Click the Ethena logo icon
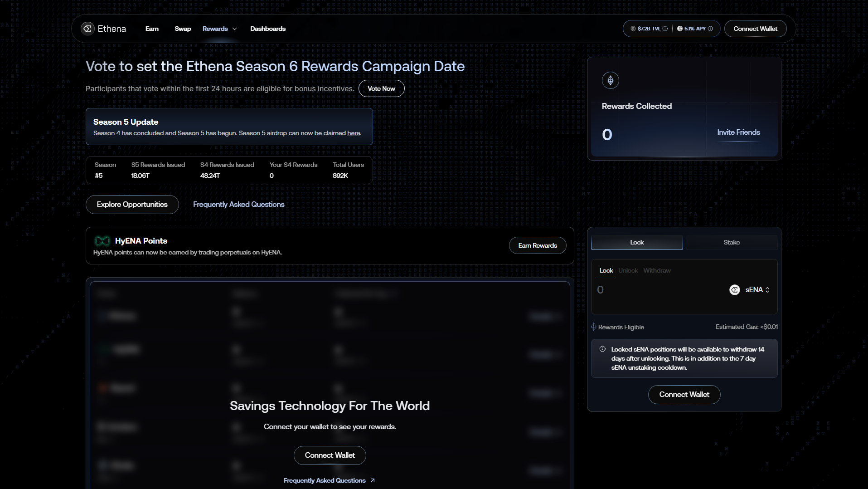Screen dimensions: 868x489 (87, 29)
